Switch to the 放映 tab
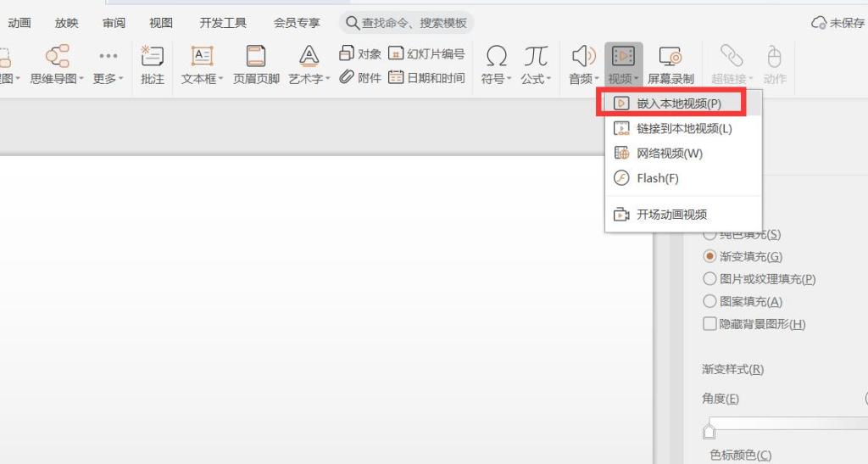The height and width of the screenshot is (464, 868). click(66, 23)
